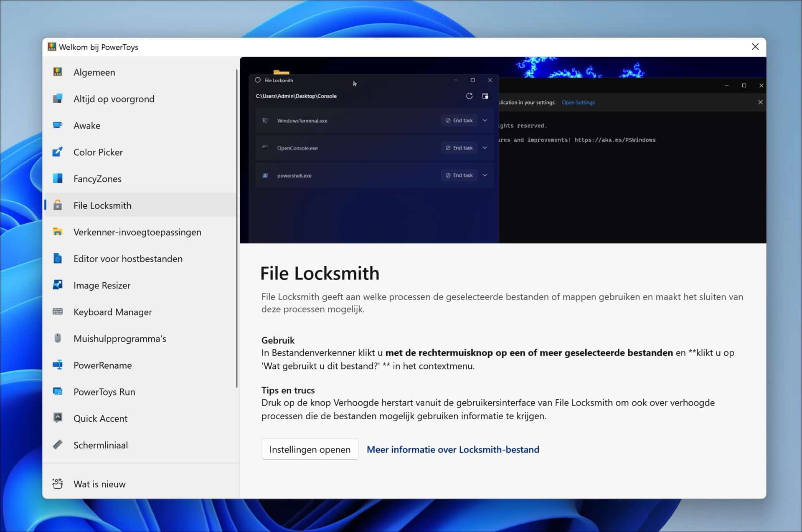Click the PowerToys Run icon
Viewport: 802px width, 532px height.
click(58, 392)
